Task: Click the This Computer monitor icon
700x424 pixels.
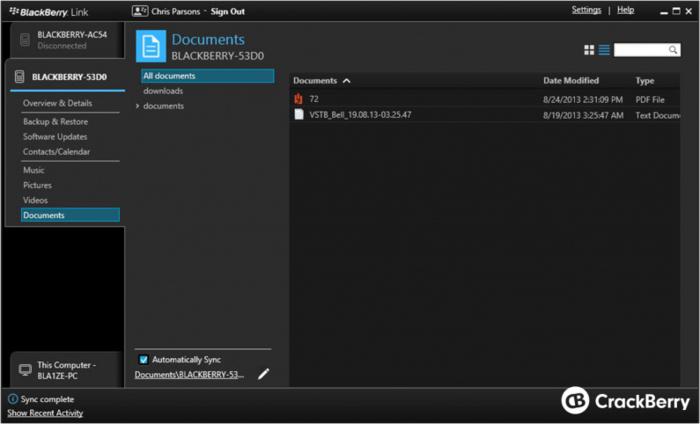Action: [x=25, y=370]
